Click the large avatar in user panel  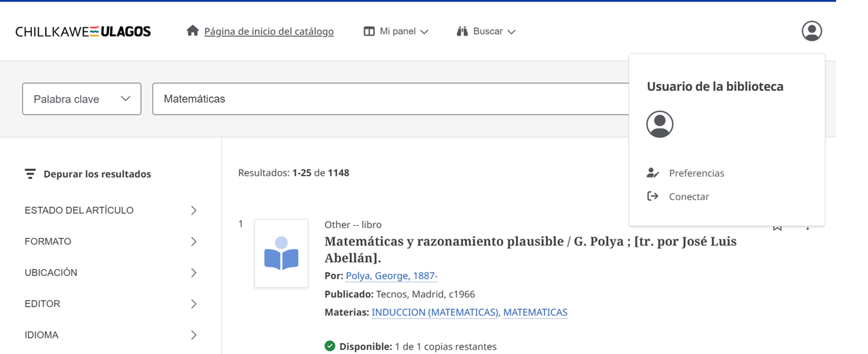tap(659, 125)
